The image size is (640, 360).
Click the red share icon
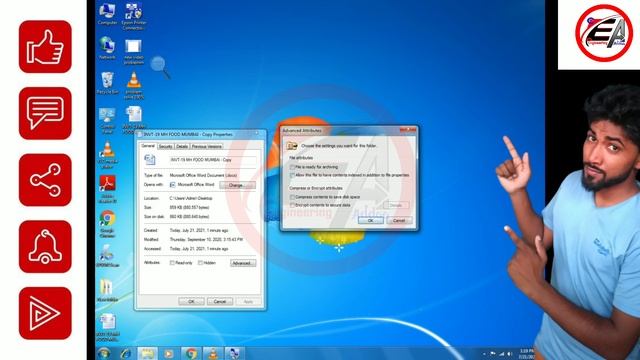tap(45, 180)
